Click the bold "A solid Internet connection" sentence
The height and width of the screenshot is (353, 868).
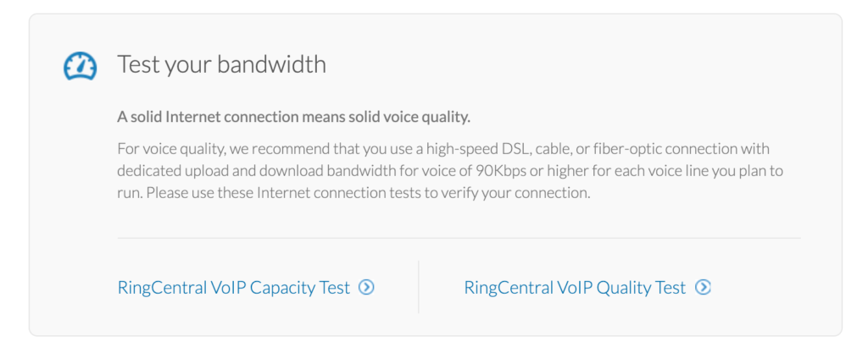pos(293,117)
